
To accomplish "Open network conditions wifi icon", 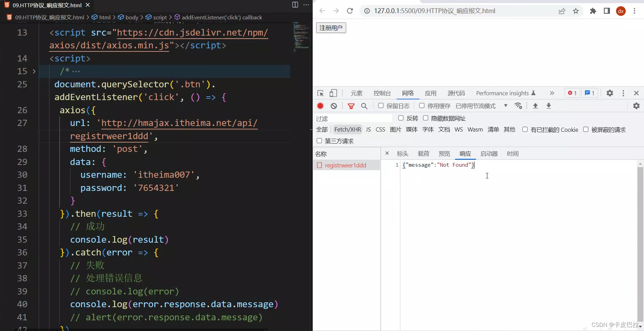I will (x=518, y=106).
